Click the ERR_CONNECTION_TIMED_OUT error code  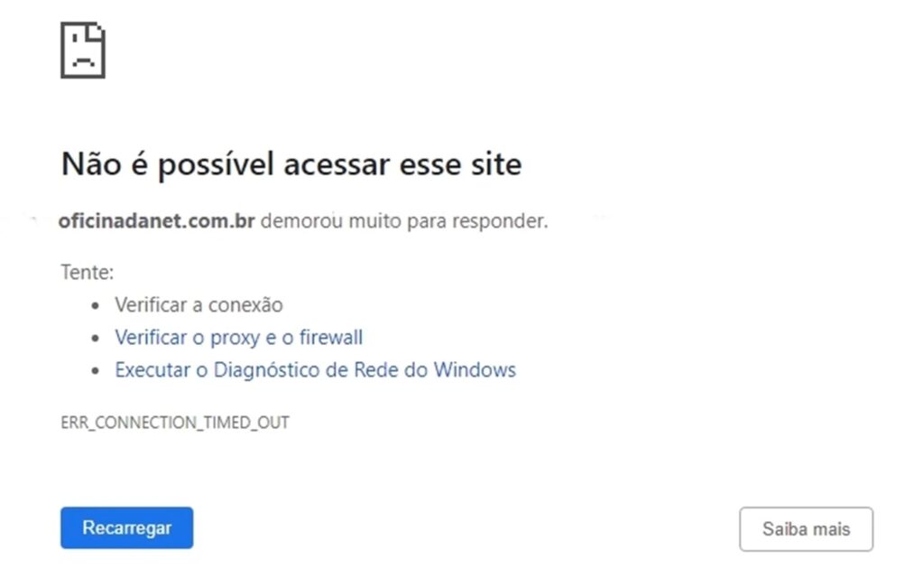[x=175, y=423]
